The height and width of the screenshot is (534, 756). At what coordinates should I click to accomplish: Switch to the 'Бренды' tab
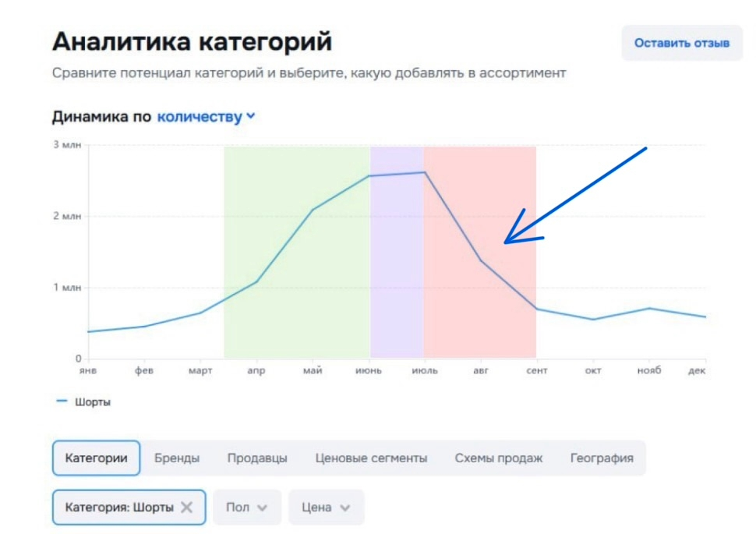coord(177,458)
